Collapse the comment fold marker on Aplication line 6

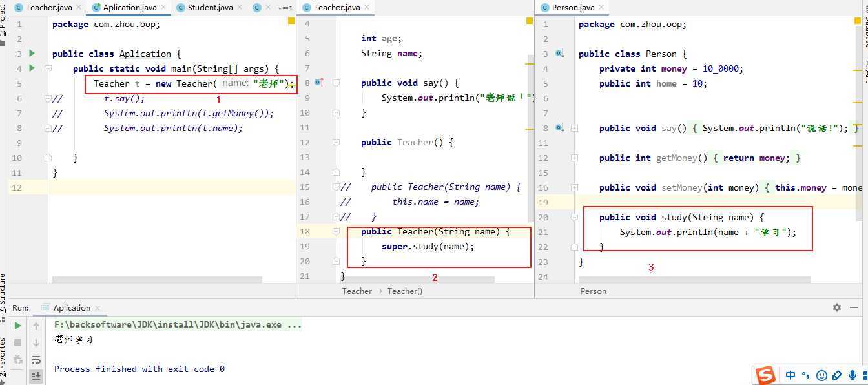(48, 98)
